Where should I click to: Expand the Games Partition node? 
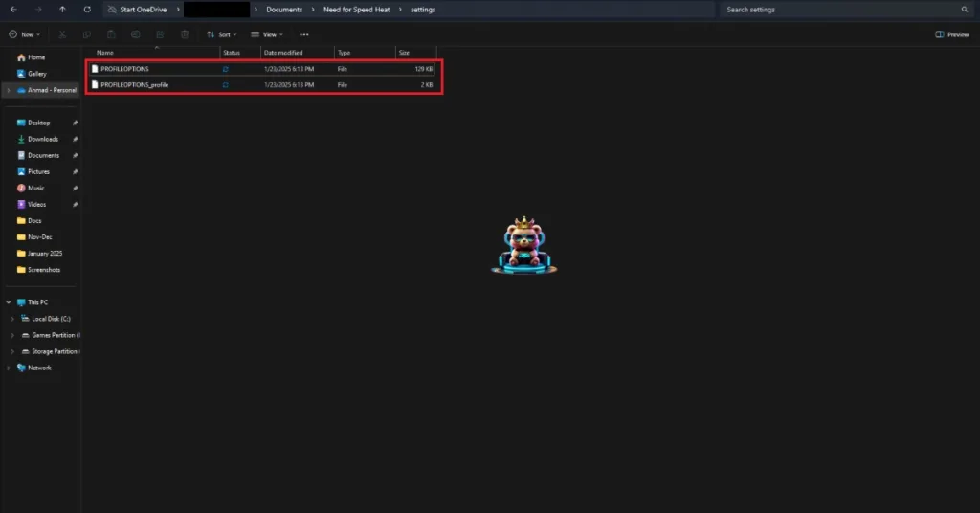(12, 335)
